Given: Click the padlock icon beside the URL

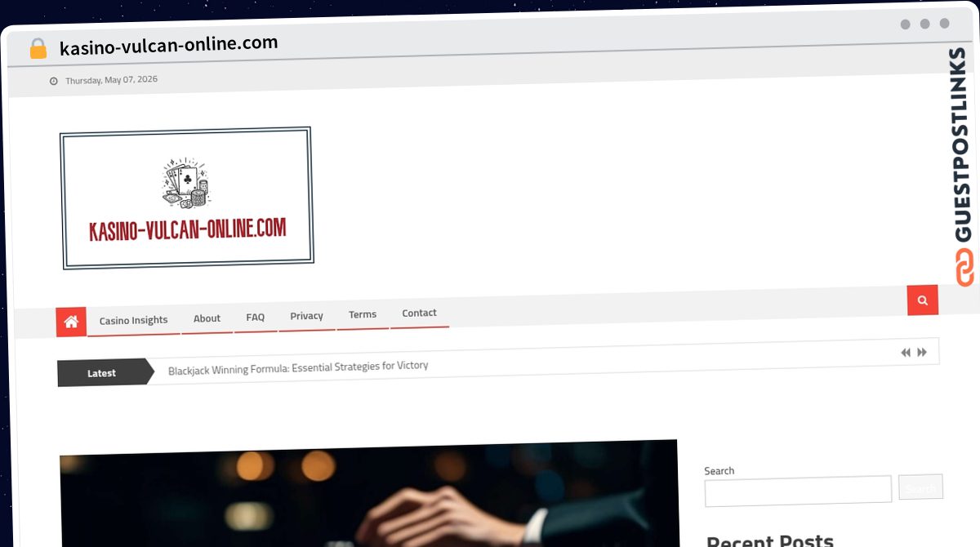Looking at the screenshot, I should point(38,48).
